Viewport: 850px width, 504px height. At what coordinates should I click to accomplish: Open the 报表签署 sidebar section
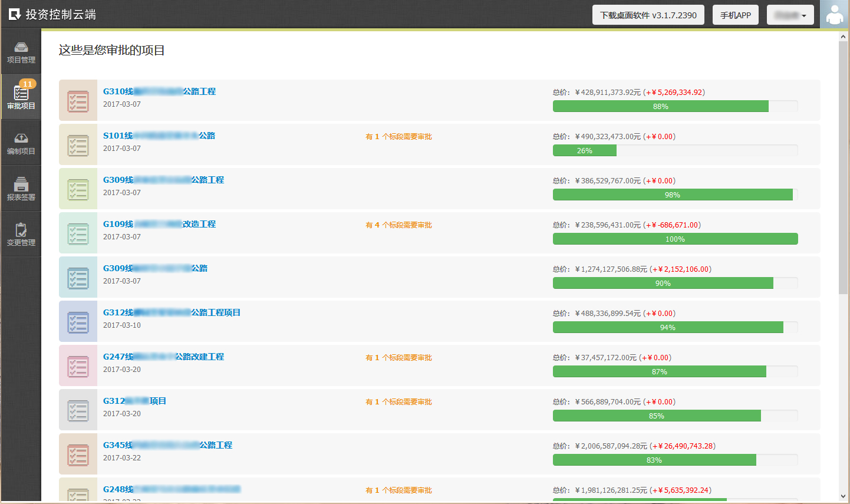coord(21,189)
